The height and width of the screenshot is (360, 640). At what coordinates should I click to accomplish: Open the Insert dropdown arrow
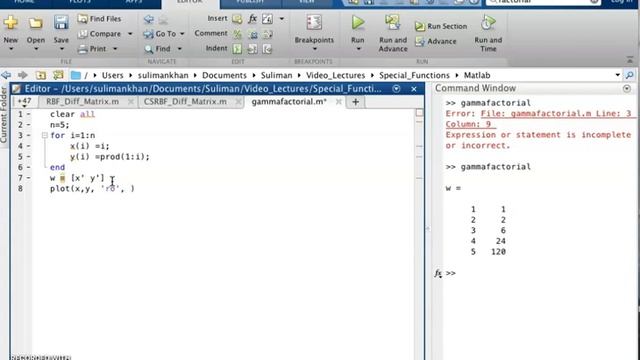point(282,19)
